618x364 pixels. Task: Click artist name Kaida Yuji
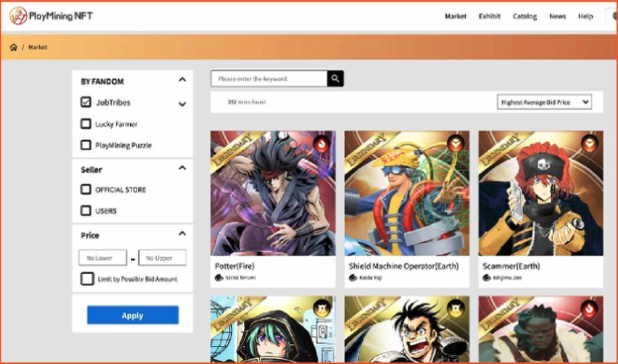click(370, 278)
